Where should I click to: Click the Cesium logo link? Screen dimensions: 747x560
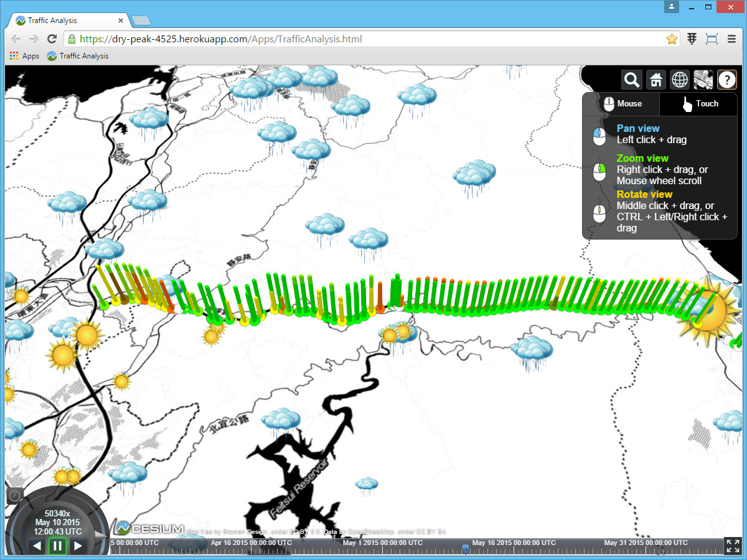(x=149, y=528)
